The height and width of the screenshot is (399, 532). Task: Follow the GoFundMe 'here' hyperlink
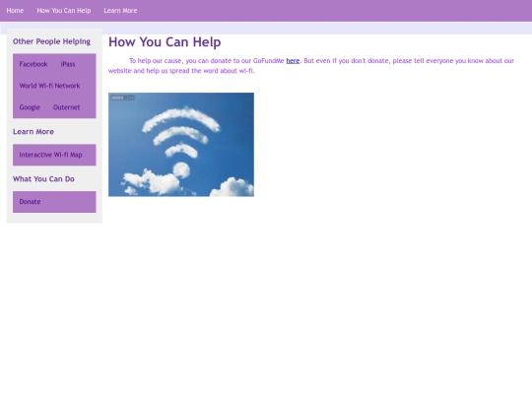click(x=293, y=61)
